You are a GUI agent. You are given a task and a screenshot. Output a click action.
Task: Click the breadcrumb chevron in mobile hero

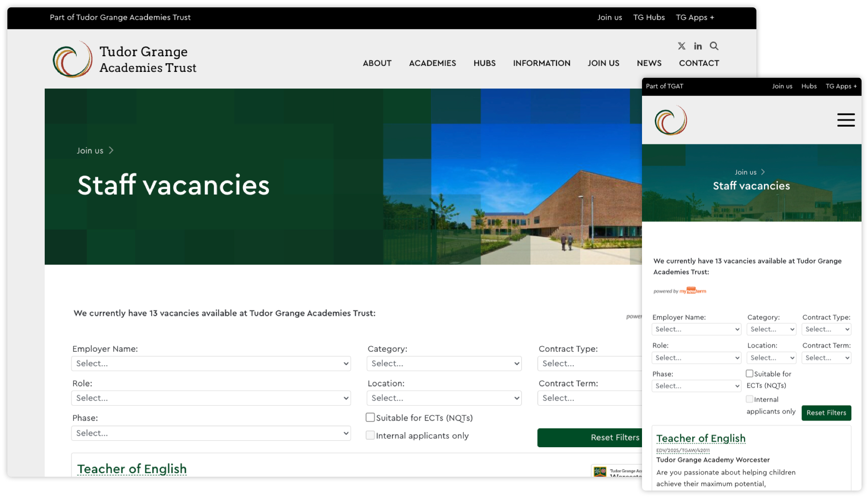[x=763, y=172]
